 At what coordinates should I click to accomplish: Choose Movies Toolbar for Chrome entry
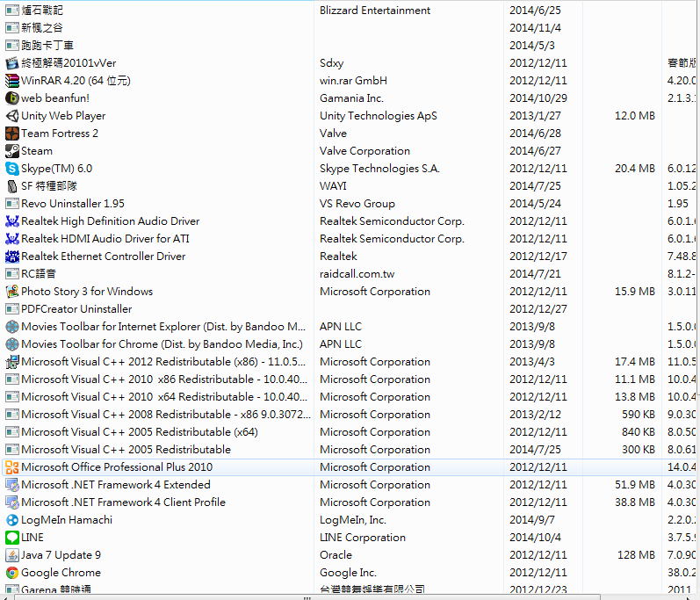(162, 344)
